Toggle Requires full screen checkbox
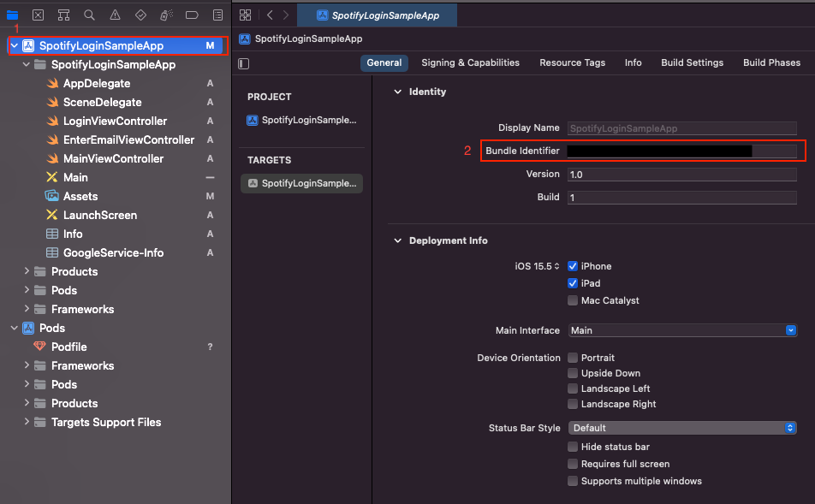This screenshot has height=504, width=815. click(573, 464)
